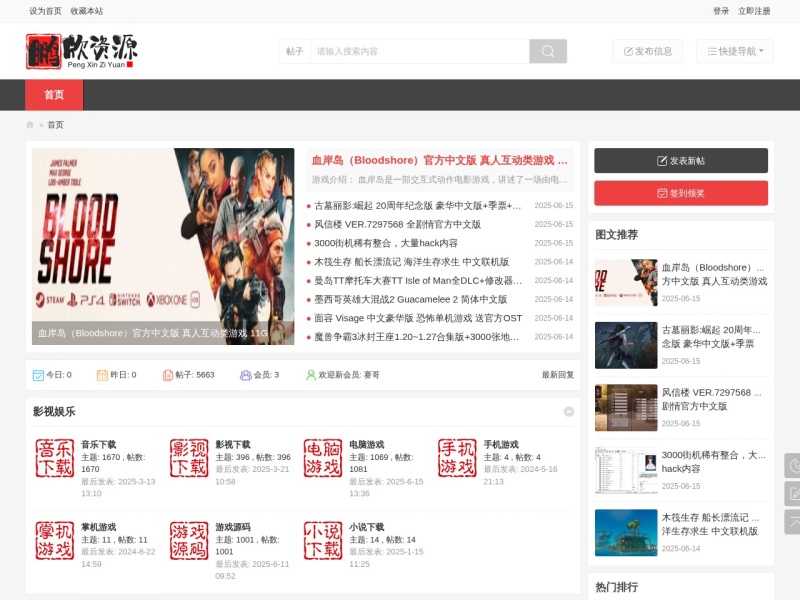
Task: Open the 墨西哥英雄大混战2 Guacamelee 2 post
Action: pos(411,299)
